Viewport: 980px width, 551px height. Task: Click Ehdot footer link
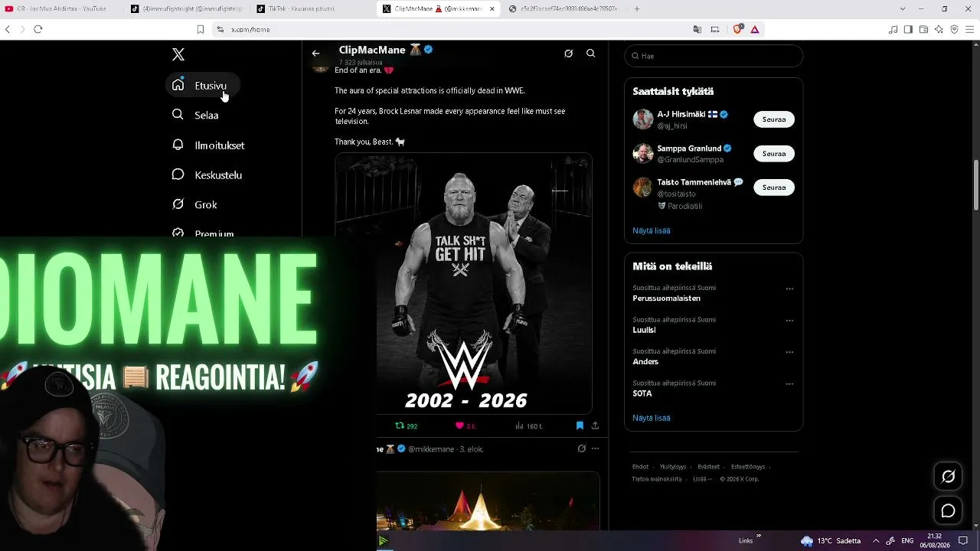[x=640, y=467]
